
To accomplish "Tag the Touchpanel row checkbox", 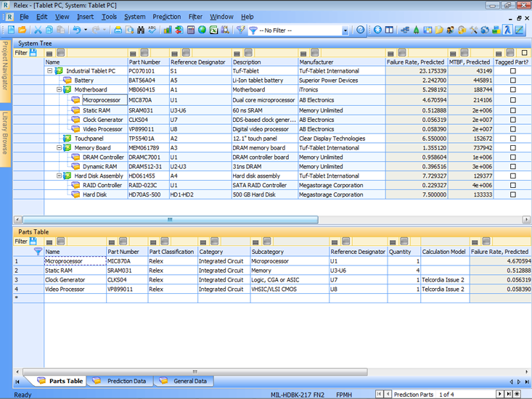I will (x=513, y=139).
